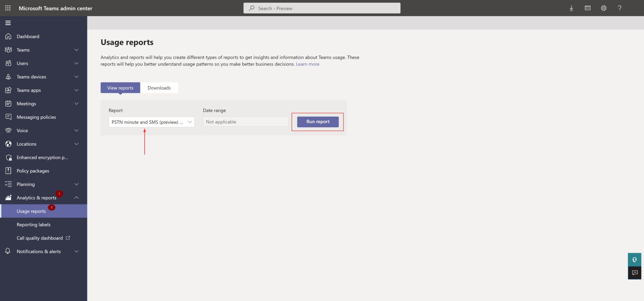The image size is (644, 301).
Task: Open the Learn more link
Action: click(307, 64)
